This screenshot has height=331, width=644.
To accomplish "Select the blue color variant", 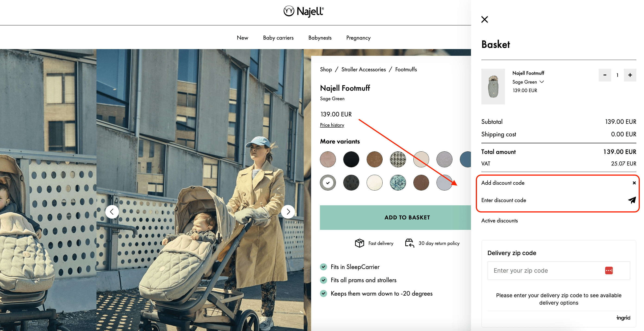I will 465,159.
